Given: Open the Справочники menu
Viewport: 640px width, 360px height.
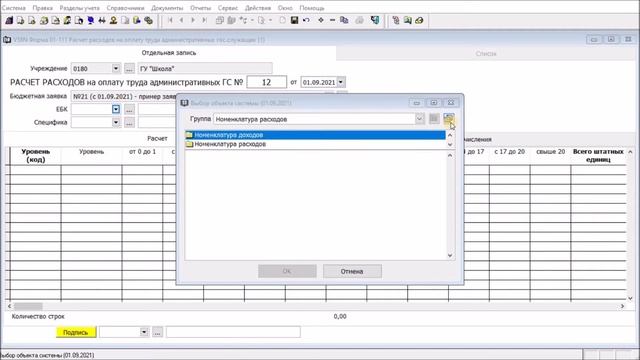Looking at the screenshot, I should click(125, 8).
